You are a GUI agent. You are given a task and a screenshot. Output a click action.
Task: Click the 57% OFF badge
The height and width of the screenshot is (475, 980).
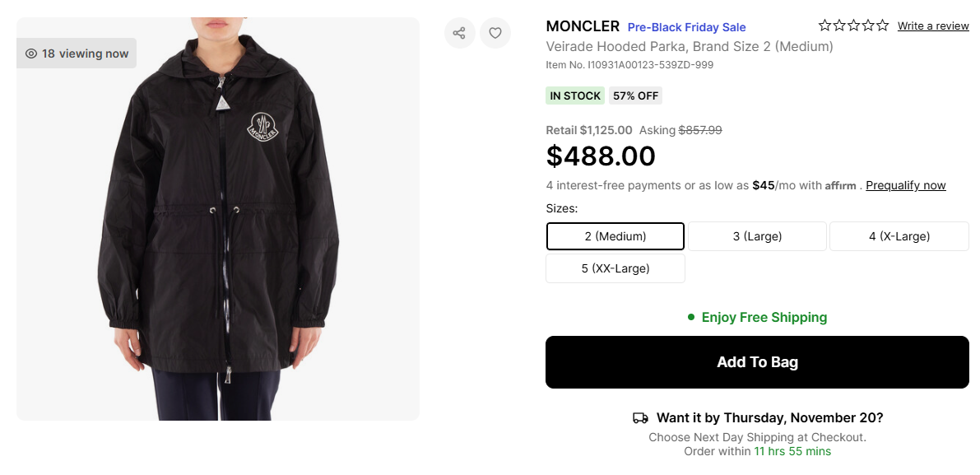[x=636, y=95]
